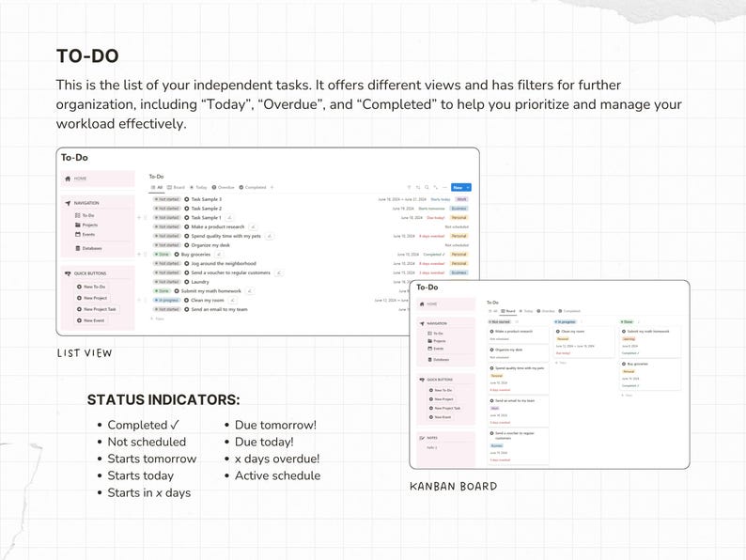Viewport: 746px width, 560px height.
Task: Click the Navigation arrow icon in list view
Action: coord(68,203)
